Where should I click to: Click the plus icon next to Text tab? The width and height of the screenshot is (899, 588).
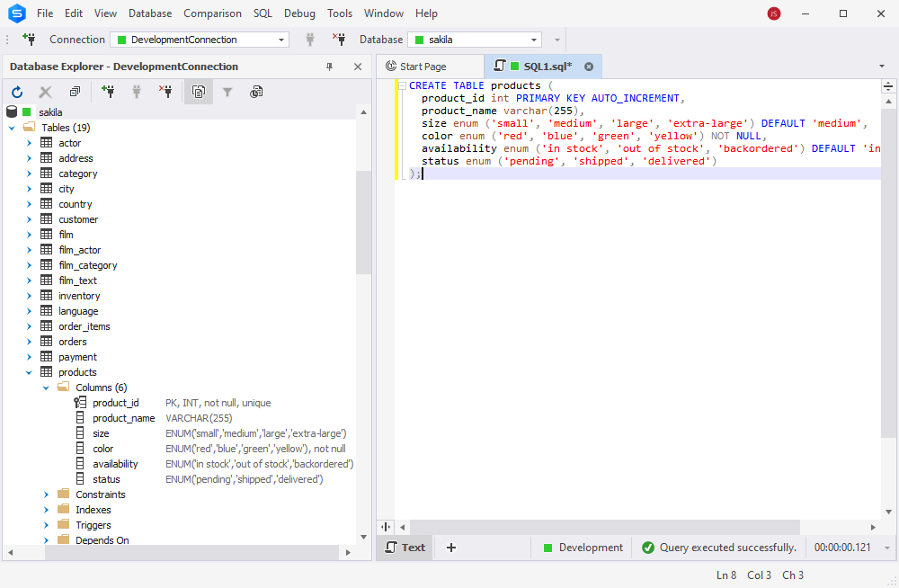coord(451,548)
